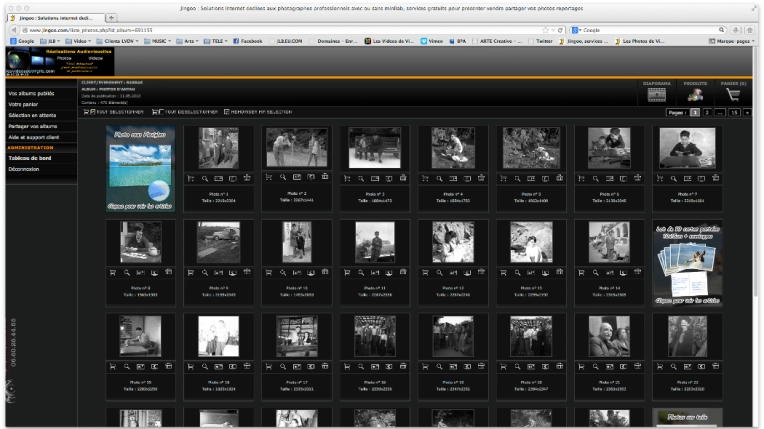The width and height of the screenshot is (764, 429).
Task: Expand TELE bookmarks folder
Action: click(x=215, y=41)
